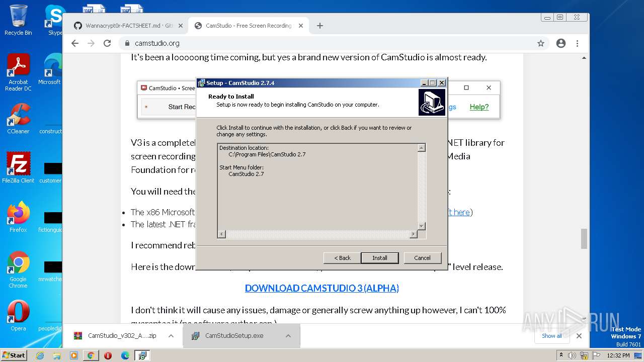Close the Chrome downloads bar

pyautogui.click(x=579, y=336)
